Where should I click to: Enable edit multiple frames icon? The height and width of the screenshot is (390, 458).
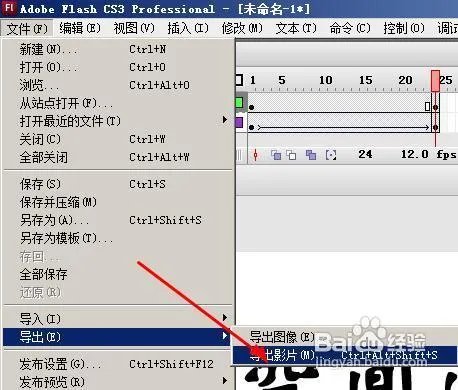311,155
